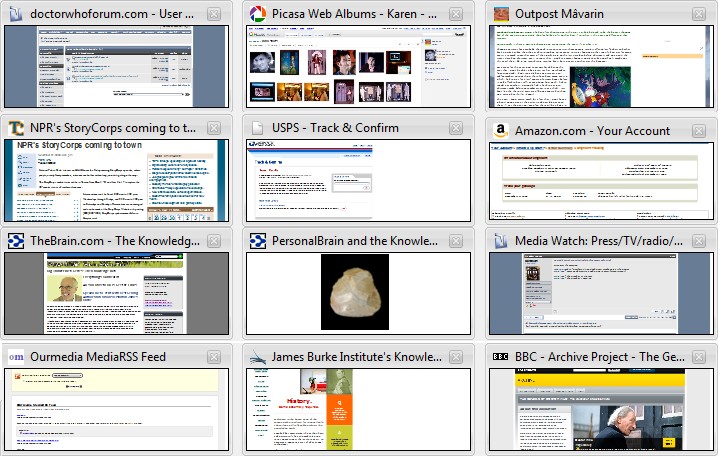Click the NPR's StoryCorps tab favicon
Screen dimensions: 718x456
click(16, 128)
